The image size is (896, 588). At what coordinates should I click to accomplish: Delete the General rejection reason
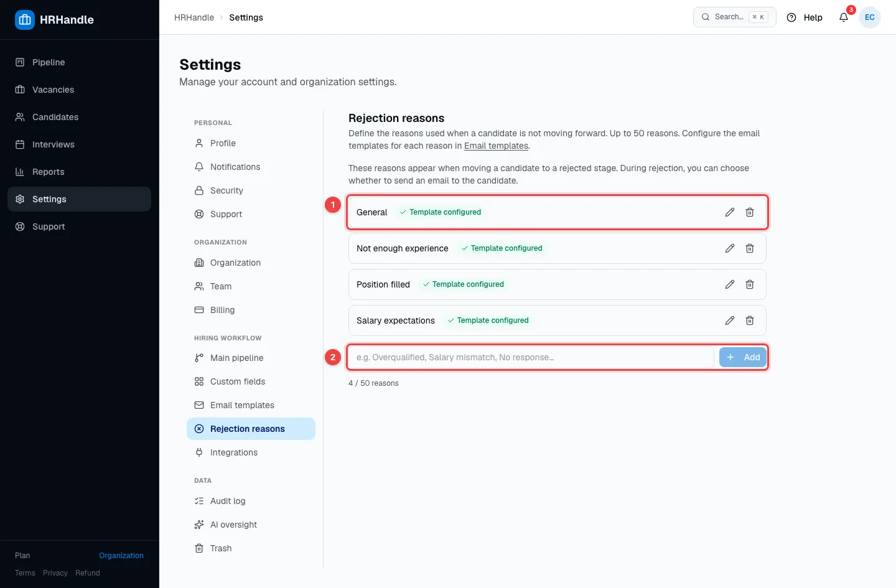click(750, 212)
